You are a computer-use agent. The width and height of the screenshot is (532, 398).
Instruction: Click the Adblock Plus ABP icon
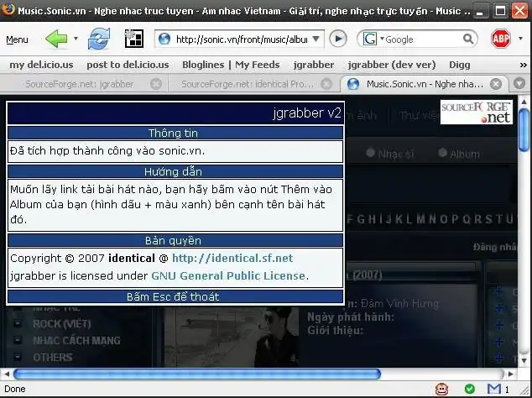[501, 39]
